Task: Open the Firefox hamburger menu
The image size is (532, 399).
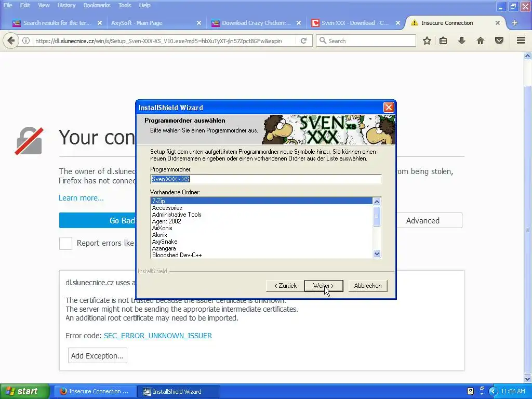Action: [521, 41]
